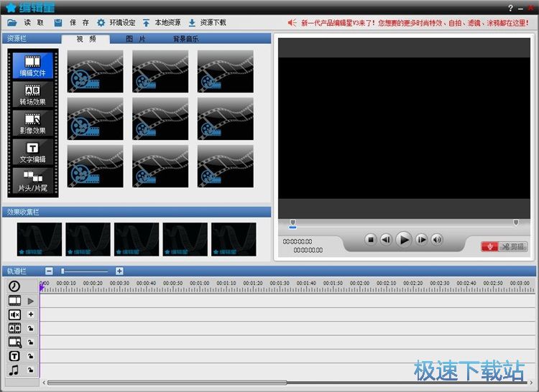Click the text track T icon

pos(14,356)
